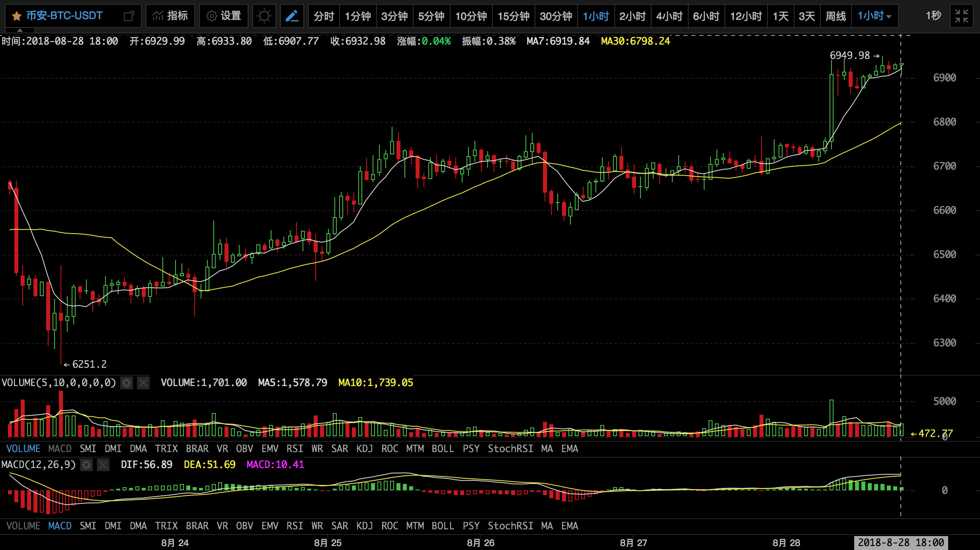The height and width of the screenshot is (550, 980).
Task: Open the 设置 settings panel
Action: [x=223, y=16]
